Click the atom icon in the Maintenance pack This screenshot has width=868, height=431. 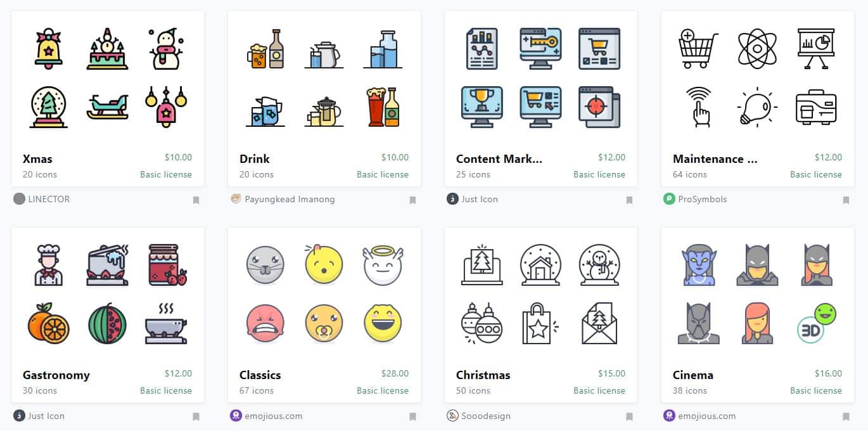pos(757,48)
